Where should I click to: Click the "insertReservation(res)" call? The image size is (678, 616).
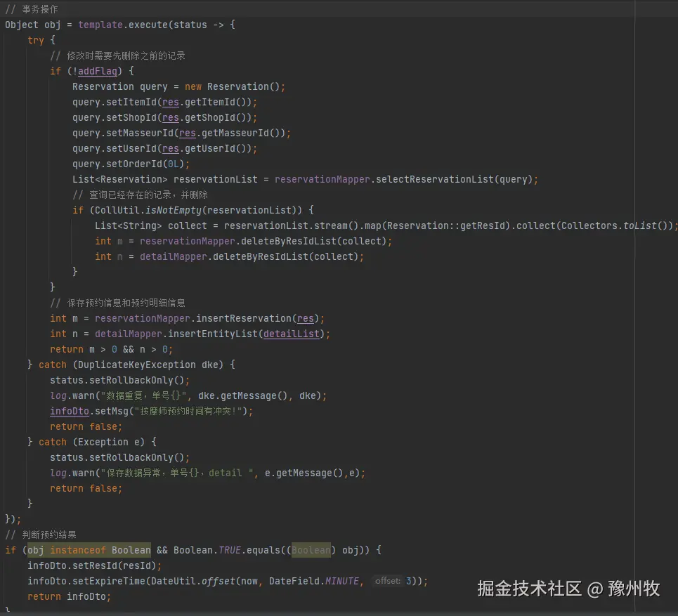[257, 319]
